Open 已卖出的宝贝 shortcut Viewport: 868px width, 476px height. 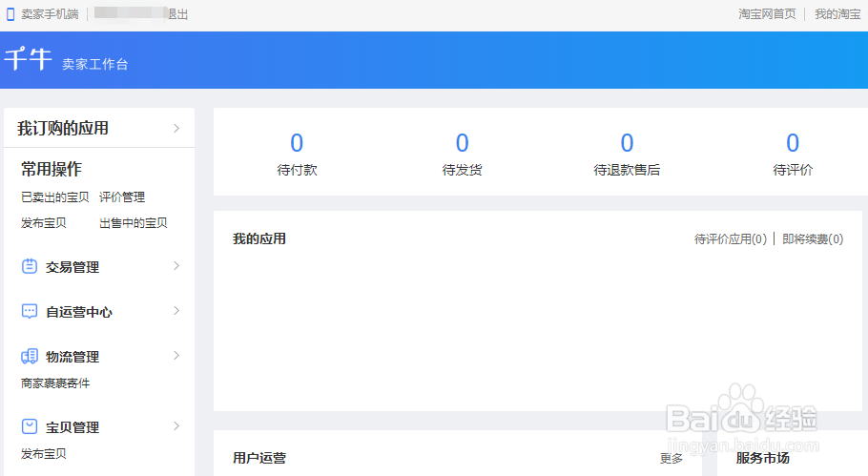54,197
